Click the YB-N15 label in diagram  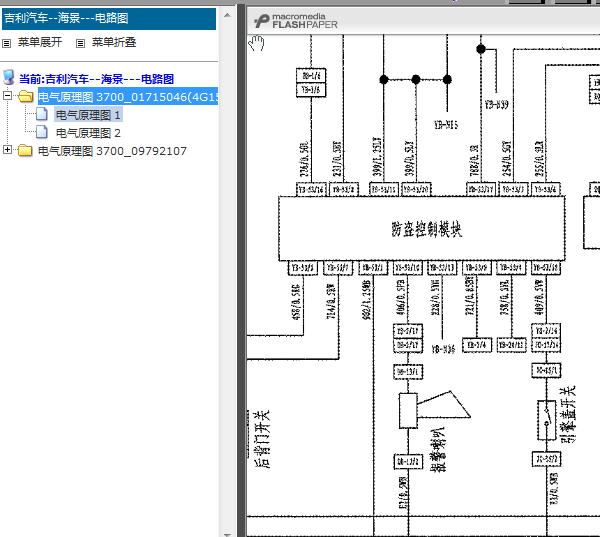tap(446, 125)
